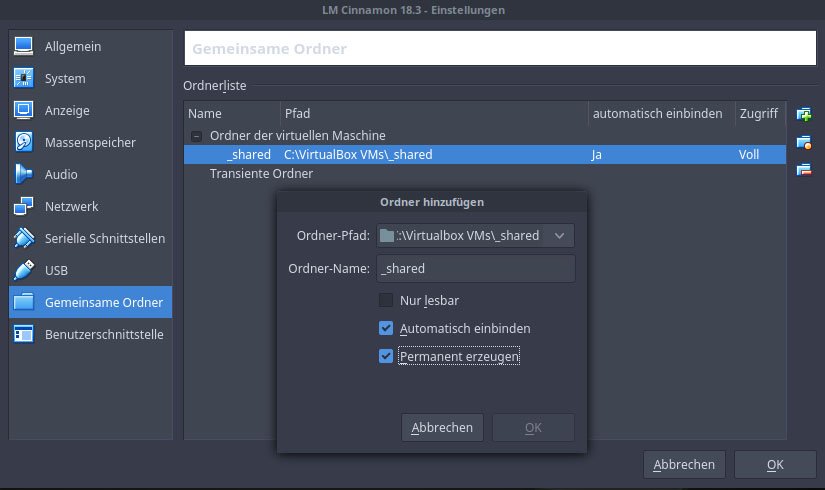The width and height of the screenshot is (825, 490).
Task: Click the Benutzerschnittstelle icon
Action: (23, 334)
